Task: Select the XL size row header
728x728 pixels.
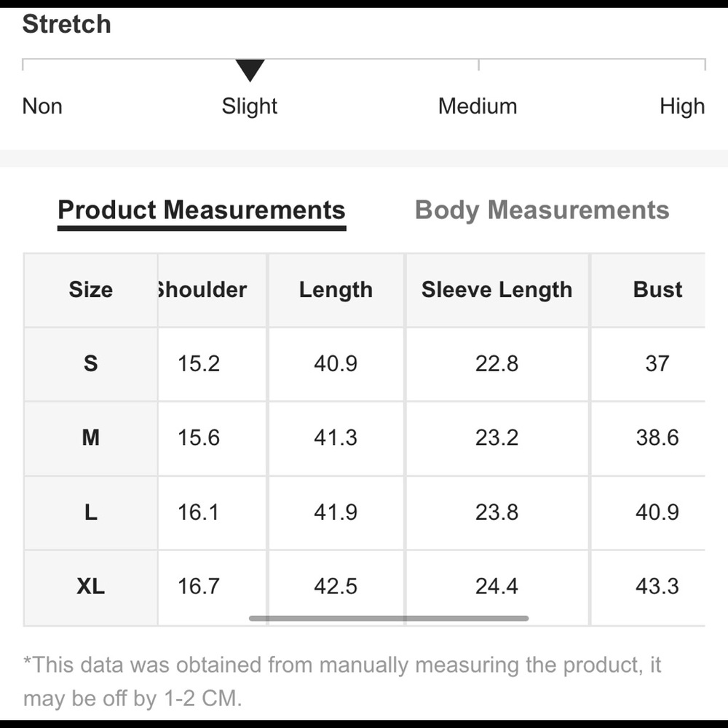Action: (90, 587)
